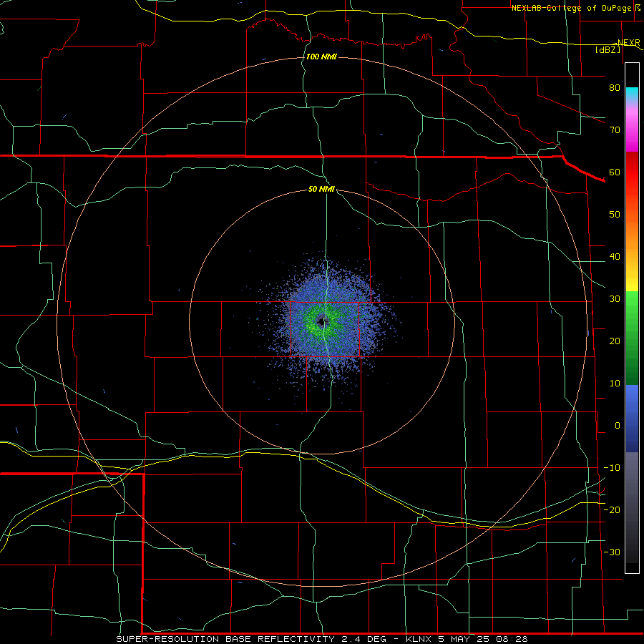Click the 10 dBZ scale value

(x=615, y=384)
